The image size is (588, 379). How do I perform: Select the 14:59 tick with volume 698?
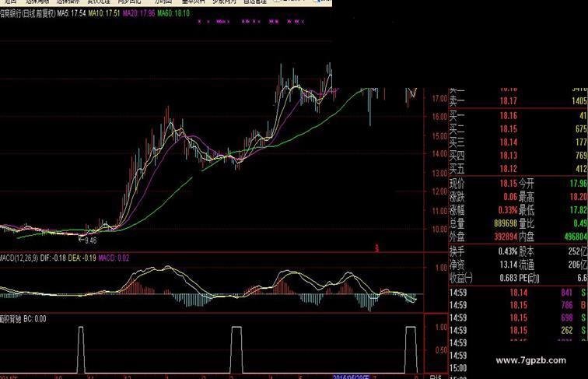pos(518,318)
